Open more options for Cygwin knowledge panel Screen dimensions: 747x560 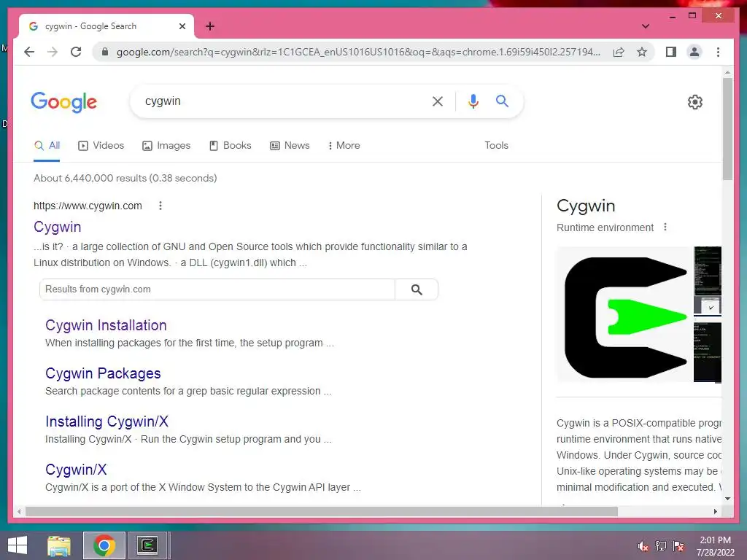coord(665,227)
